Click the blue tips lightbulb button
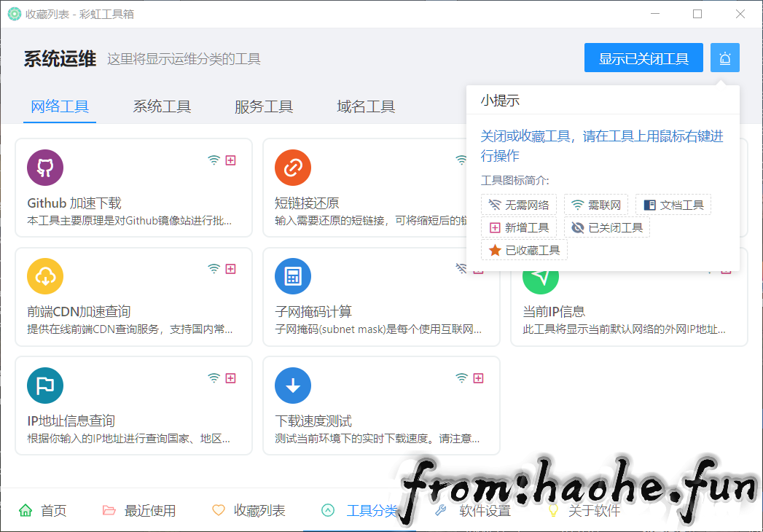The image size is (763, 532). [x=724, y=58]
